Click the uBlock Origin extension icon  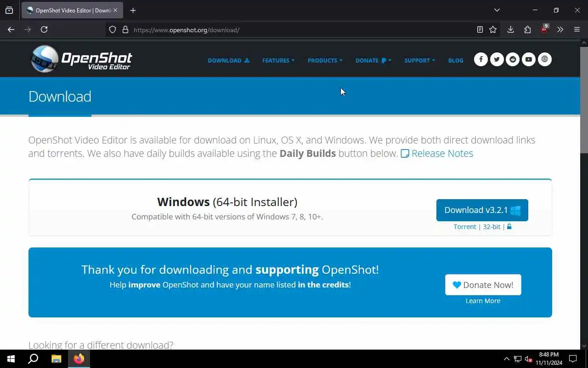544,29
